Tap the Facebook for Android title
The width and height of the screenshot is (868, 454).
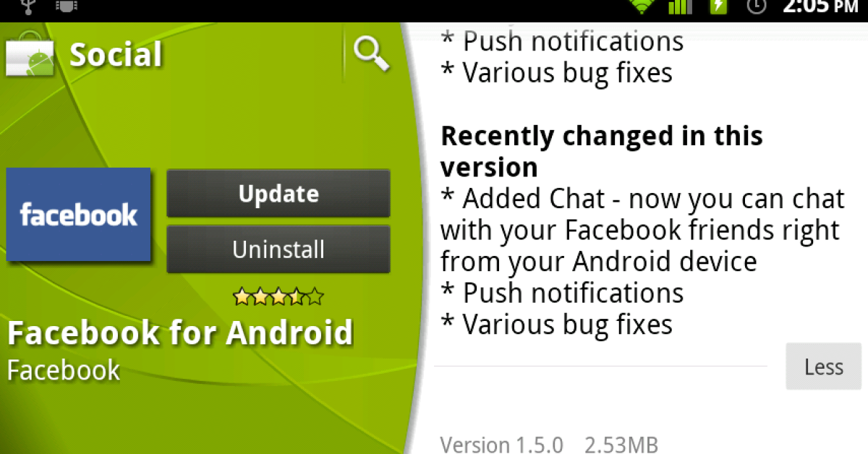[x=180, y=333]
